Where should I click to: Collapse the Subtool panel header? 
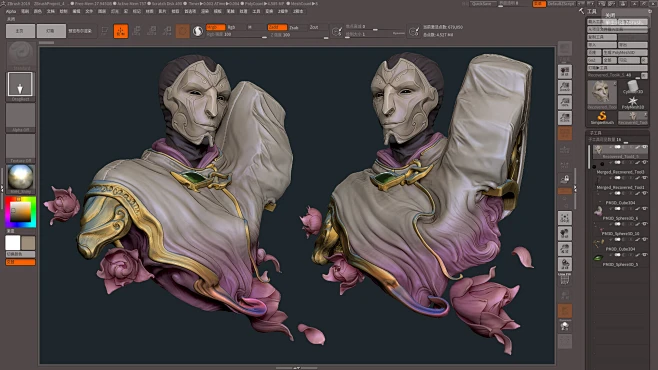[x=617, y=133]
